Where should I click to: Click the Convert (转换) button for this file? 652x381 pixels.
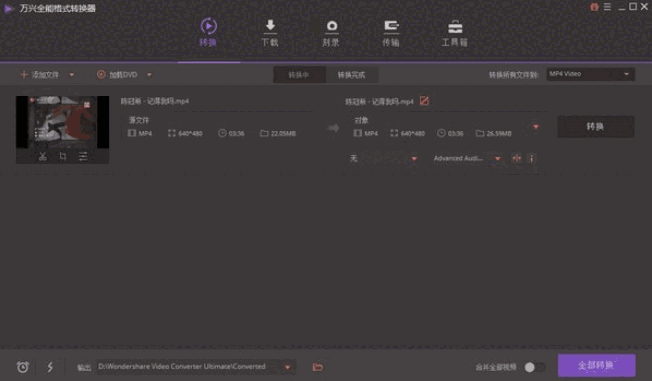coord(595,126)
